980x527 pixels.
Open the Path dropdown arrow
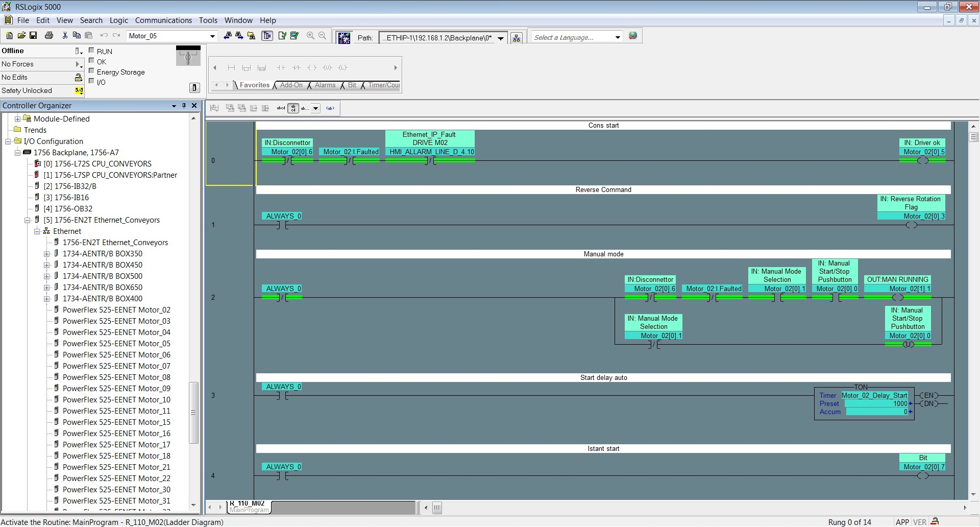pyautogui.click(x=501, y=38)
